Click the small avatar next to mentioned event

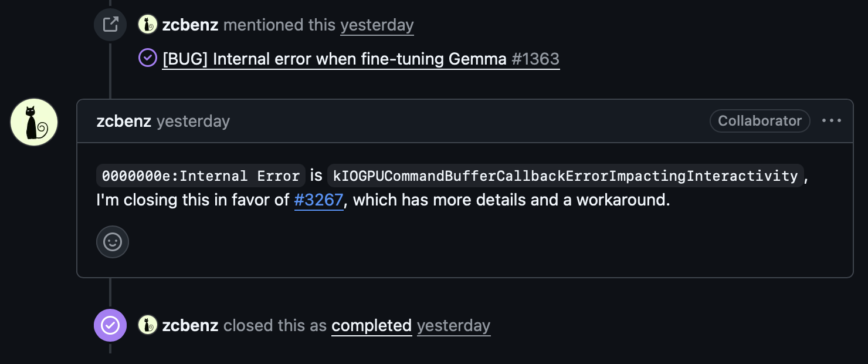pyautogui.click(x=148, y=25)
